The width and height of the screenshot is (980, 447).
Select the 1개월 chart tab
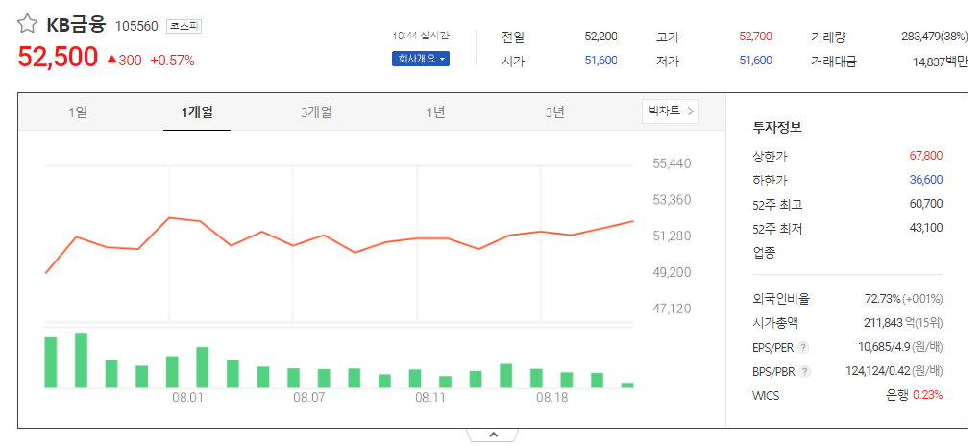click(197, 112)
